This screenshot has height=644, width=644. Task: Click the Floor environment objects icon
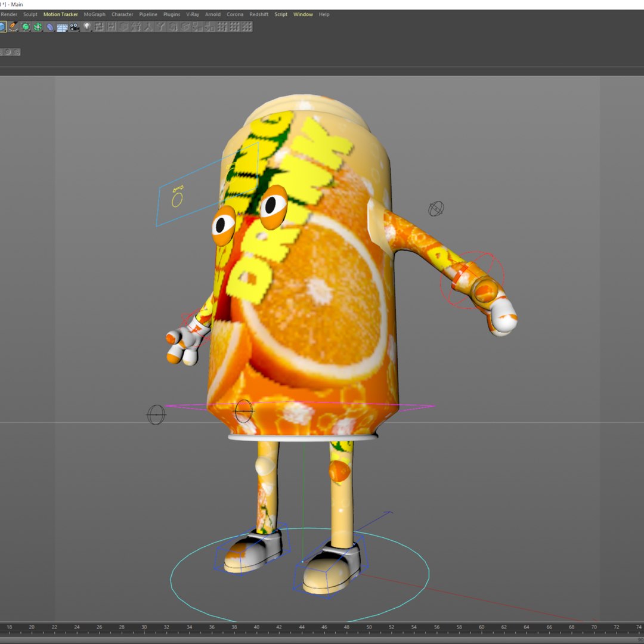[x=63, y=27]
